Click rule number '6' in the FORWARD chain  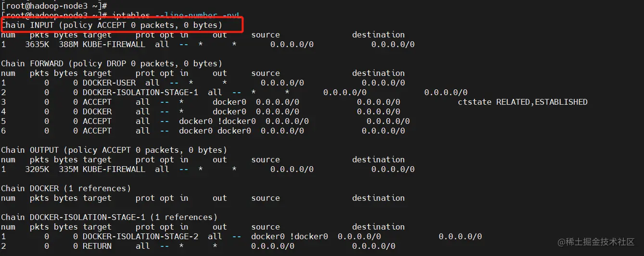click(x=3, y=131)
